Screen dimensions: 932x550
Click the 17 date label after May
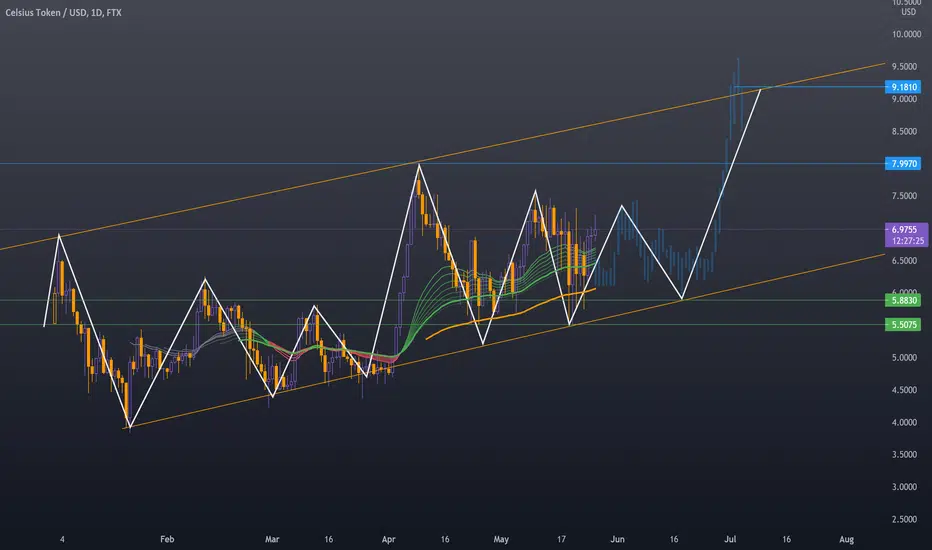[561, 539]
